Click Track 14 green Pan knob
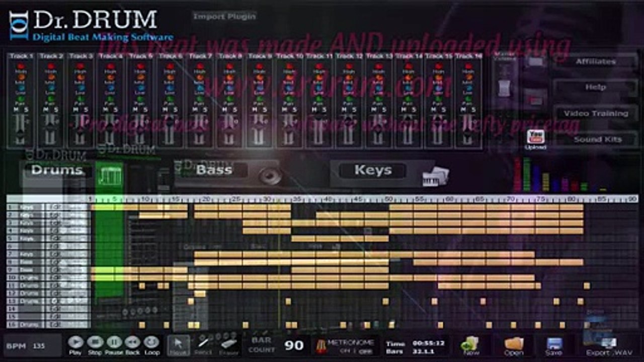 (x=407, y=99)
